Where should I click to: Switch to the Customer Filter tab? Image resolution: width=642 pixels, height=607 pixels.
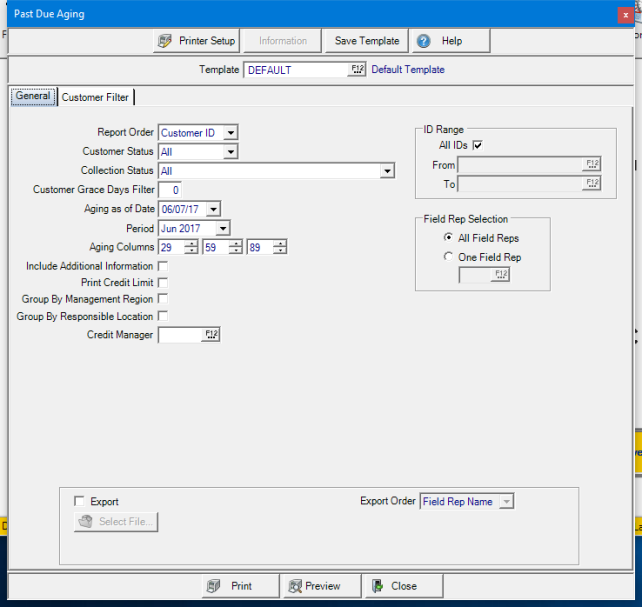click(x=95, y=97)
